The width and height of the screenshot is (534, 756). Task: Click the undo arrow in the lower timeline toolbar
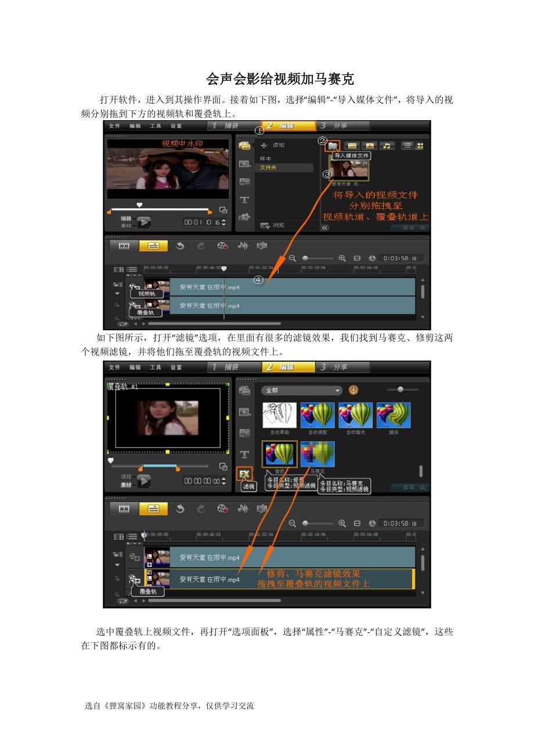pyautogui.click(x=180, y=509)
